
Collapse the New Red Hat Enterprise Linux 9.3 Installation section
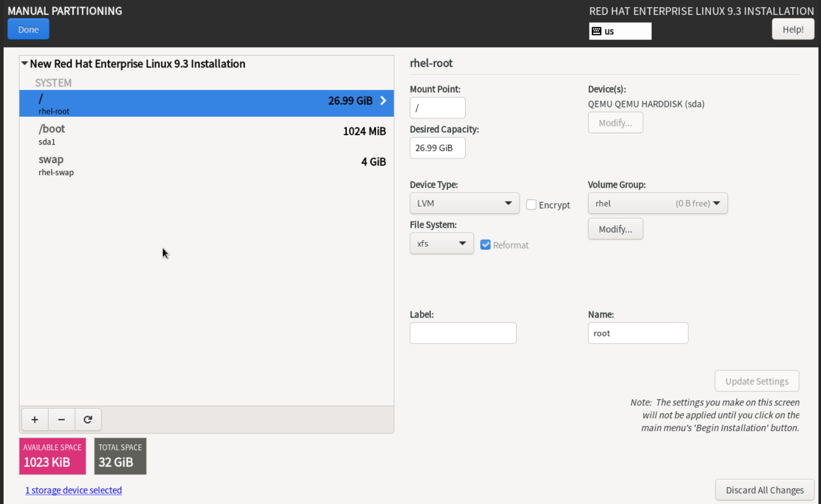coord(24,63)
